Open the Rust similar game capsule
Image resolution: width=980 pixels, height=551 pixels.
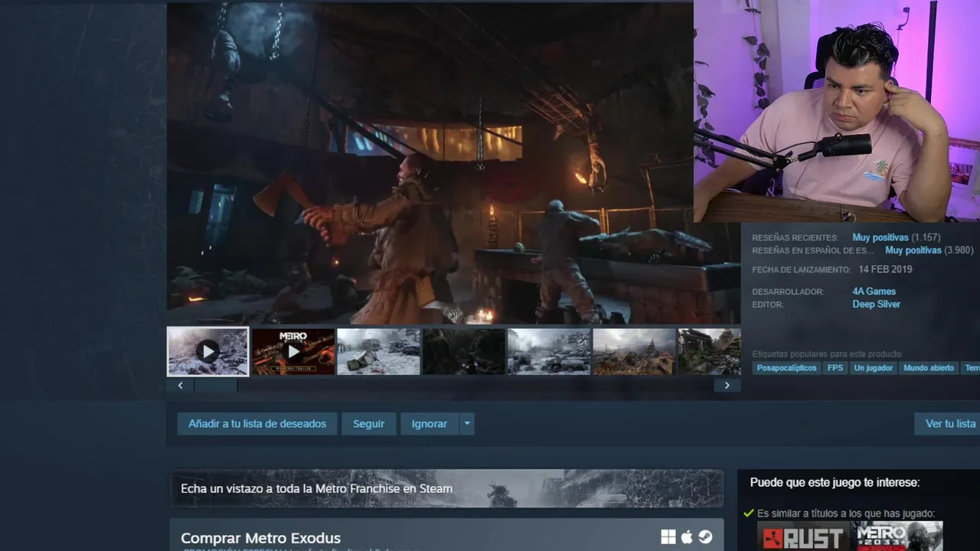[803, 536]
